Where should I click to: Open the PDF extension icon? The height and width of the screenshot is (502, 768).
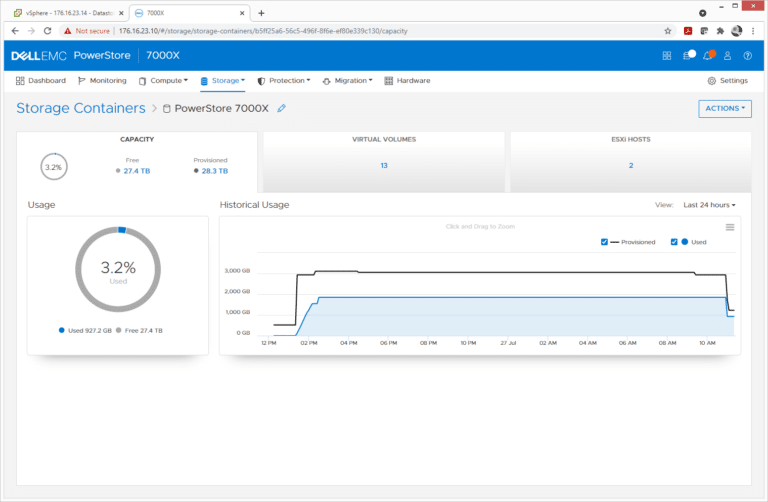click(688, 31)
